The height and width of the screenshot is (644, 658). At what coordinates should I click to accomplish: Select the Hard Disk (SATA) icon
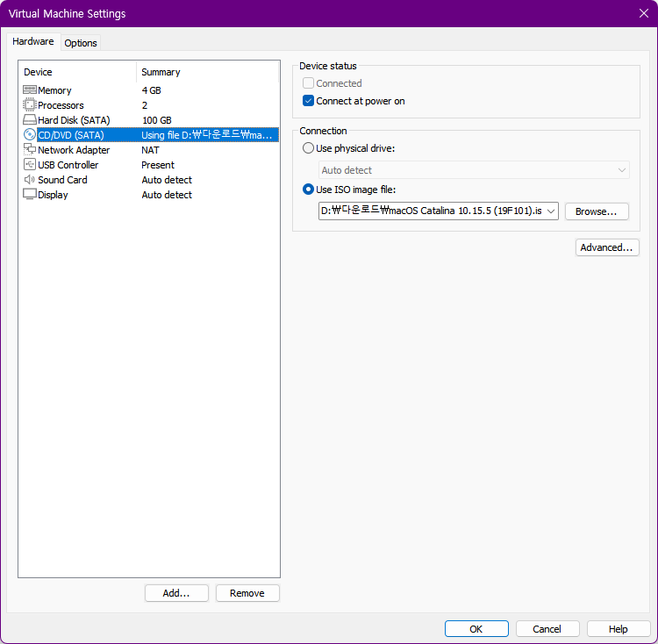29,120
